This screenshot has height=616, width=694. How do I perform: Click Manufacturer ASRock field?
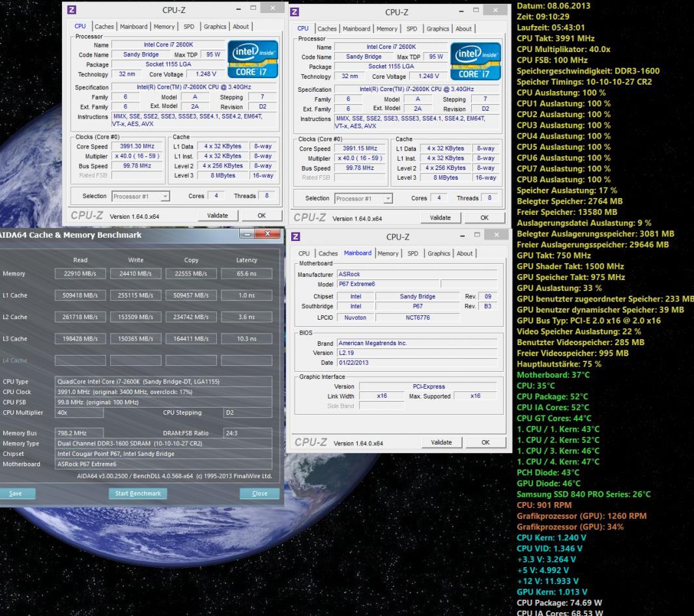pos(417,274)
